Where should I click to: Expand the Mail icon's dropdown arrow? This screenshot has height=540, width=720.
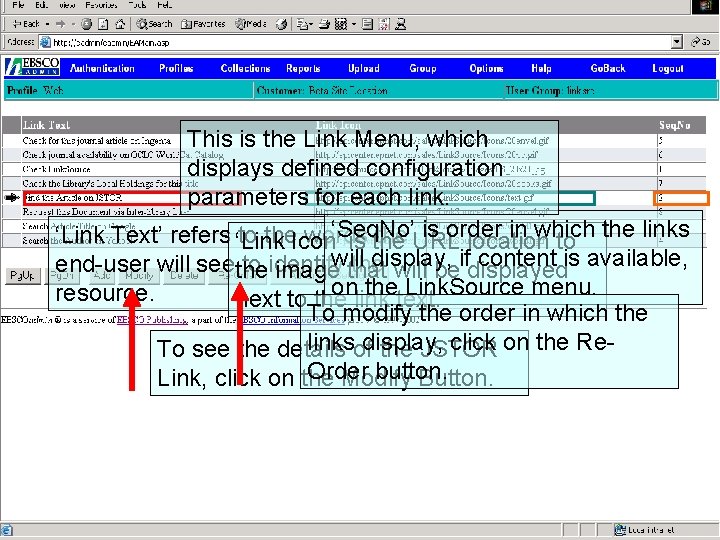tap(311, 24)
